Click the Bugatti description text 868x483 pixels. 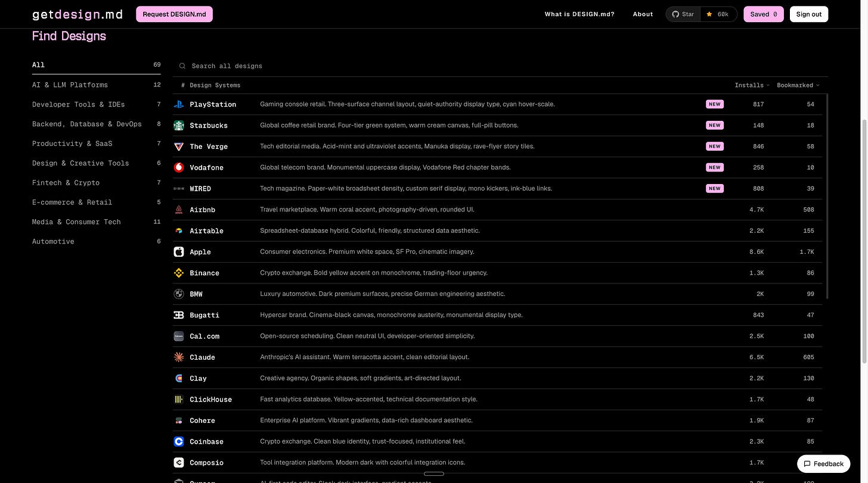[391, 315]
